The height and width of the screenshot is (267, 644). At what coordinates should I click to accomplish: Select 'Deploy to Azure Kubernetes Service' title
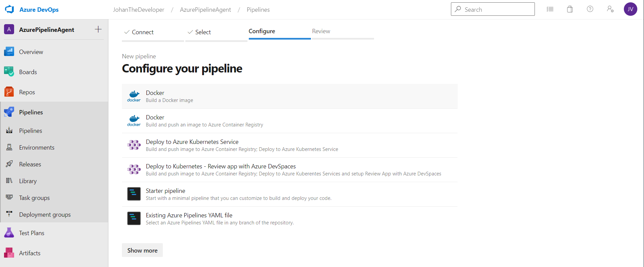[192, 142]
